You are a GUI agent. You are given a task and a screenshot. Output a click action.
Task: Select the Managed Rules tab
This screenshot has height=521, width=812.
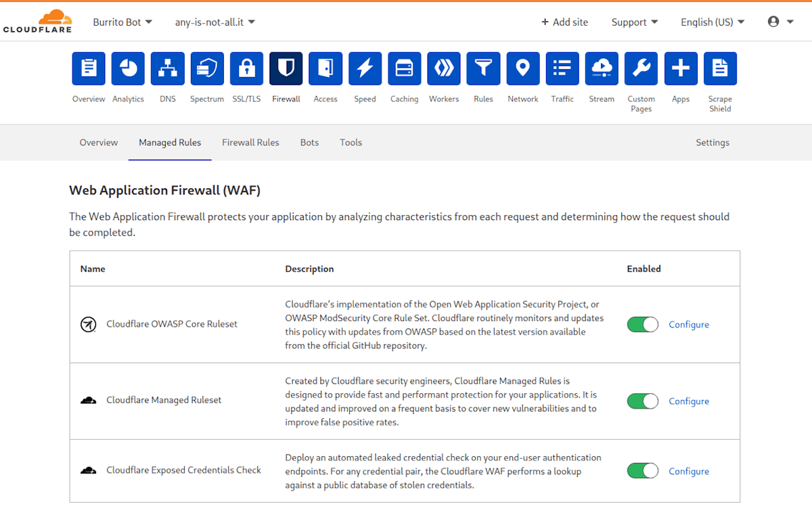tap(170, 143)
